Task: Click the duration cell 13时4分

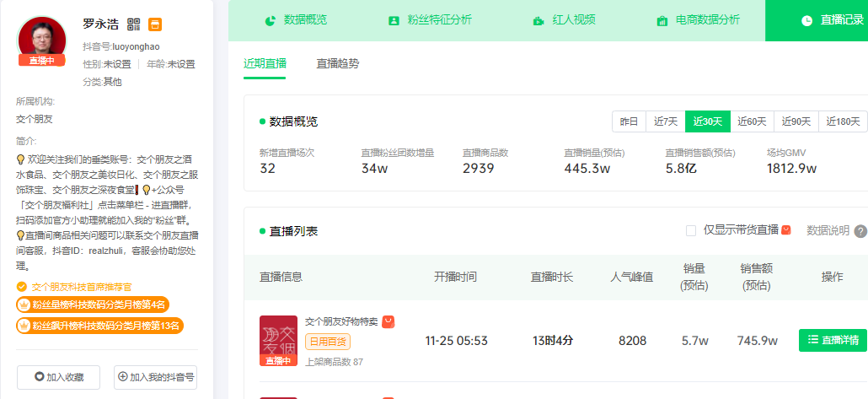Action: tap(553, 341)
